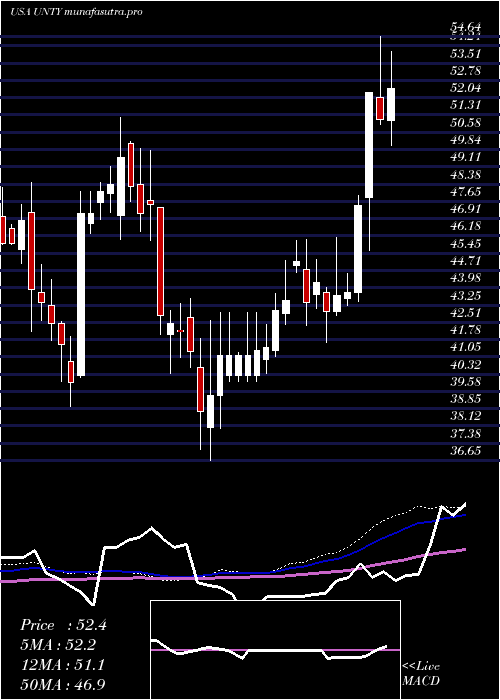This screenshot has height=700, width=500.
Task: Select the 41.78 price label
Action: pos(466,329)
